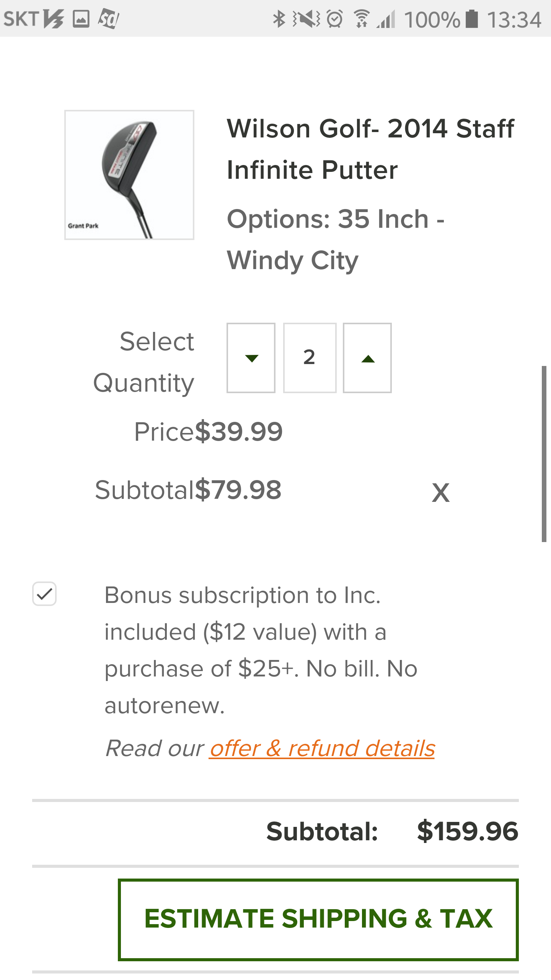Tap the alarm clock status icon
Viewport: 551px width, 980px height.
click(x=335, y=19)
